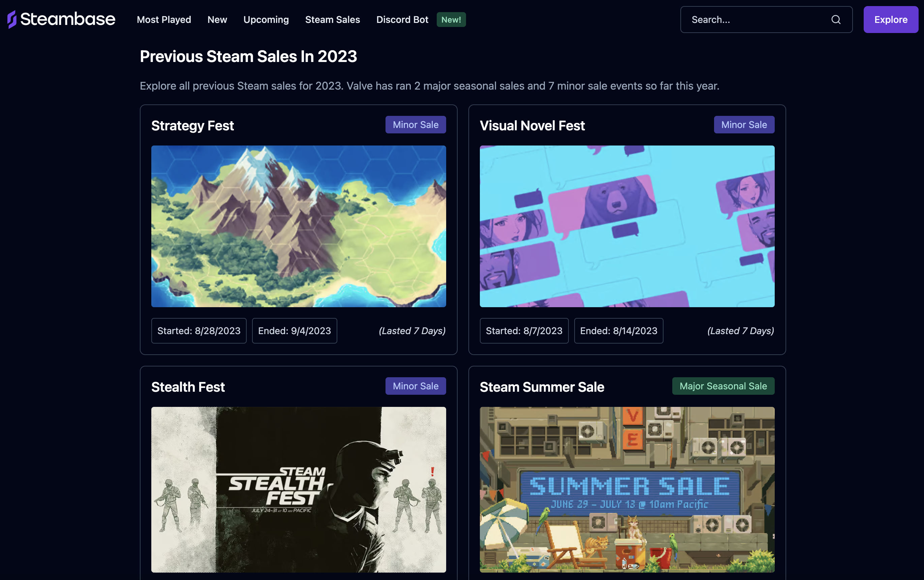Screen dimensions: 924x580
Task: Open the Discord Bot page
Action: (x=402, y=20)
